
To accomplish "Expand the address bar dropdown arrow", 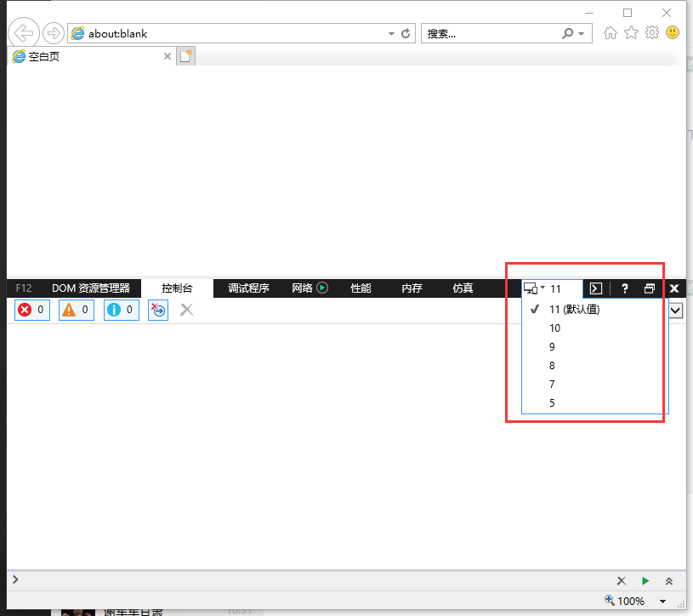I will [x=391, y=34].
